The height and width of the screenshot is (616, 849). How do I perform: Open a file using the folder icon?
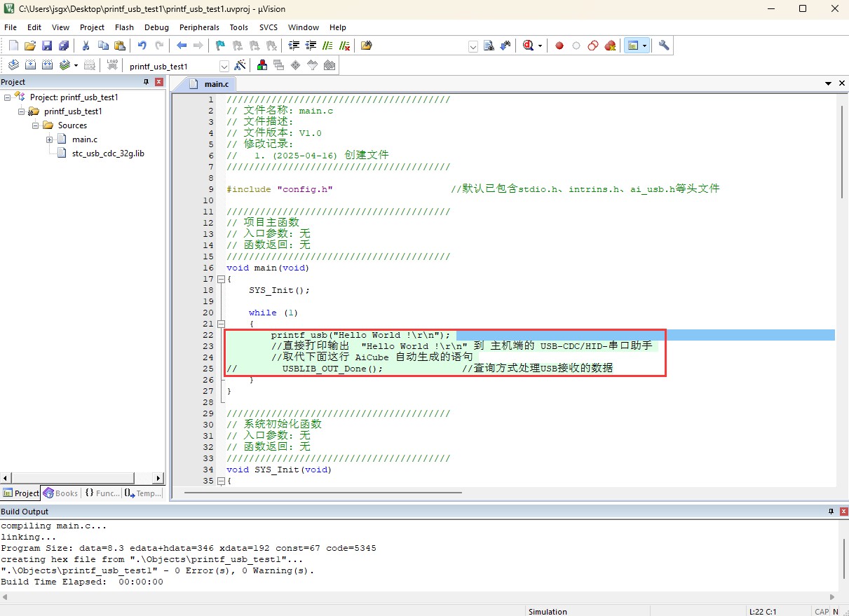[x=30, y=46]
